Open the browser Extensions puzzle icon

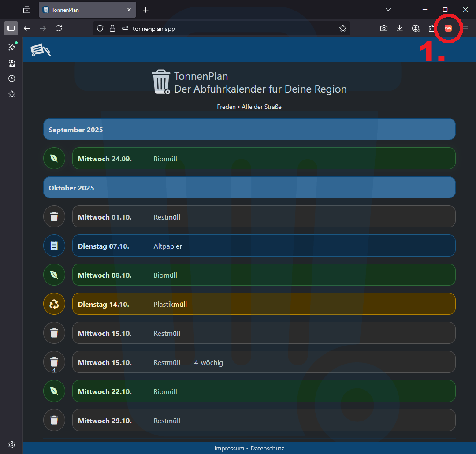coord(431,28)
